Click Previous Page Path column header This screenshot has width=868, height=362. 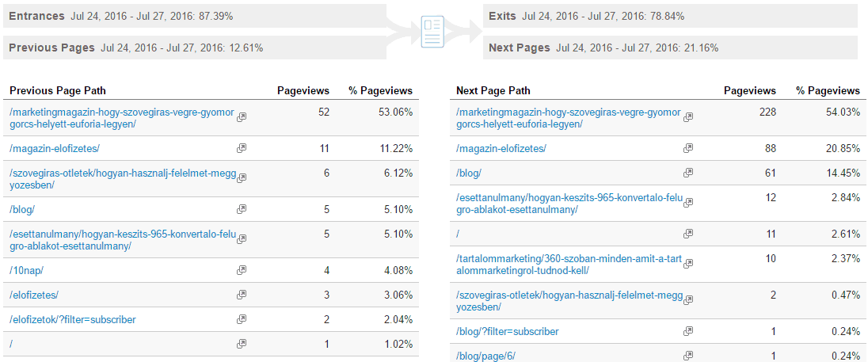pyautogui.click(x=58, y=90)
